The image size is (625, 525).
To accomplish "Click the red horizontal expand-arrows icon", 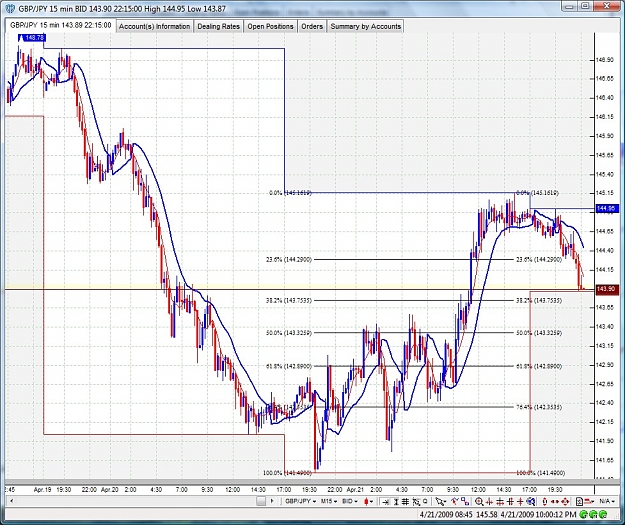I will pyautogui.click(x=554, y=501).
